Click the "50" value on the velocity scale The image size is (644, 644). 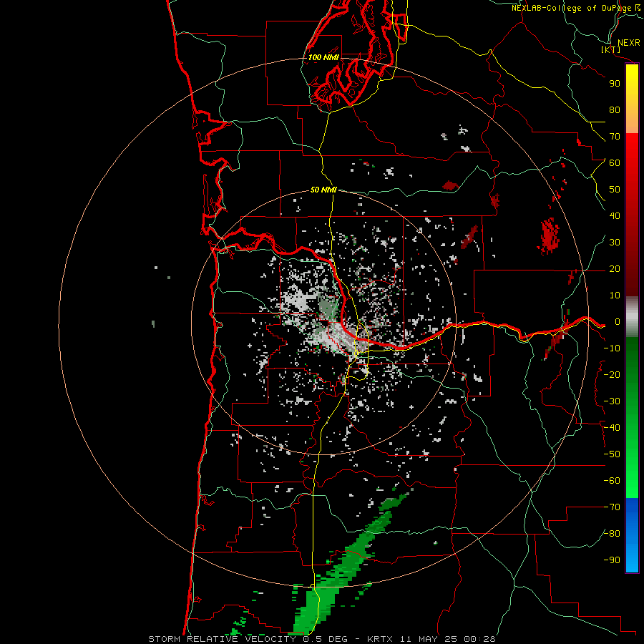[x=615, y=190]
